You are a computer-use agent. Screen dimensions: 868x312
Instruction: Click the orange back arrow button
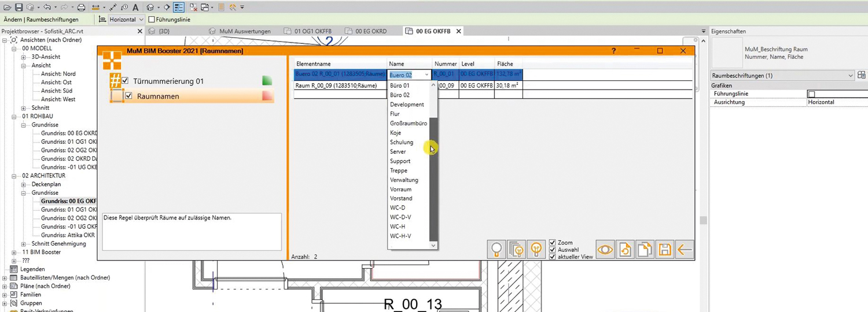click(685, 250)
